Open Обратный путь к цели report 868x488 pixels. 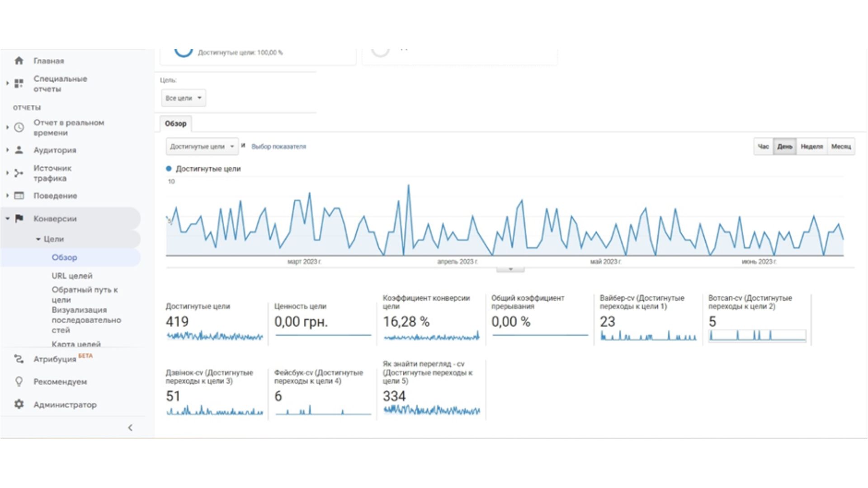click(85, 295)
